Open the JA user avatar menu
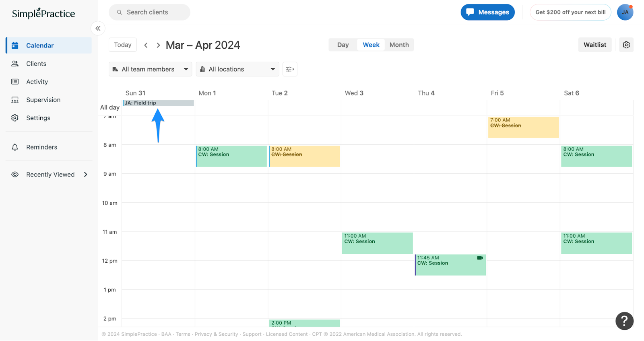The image size is (644, 341). (x=625, y=12)
